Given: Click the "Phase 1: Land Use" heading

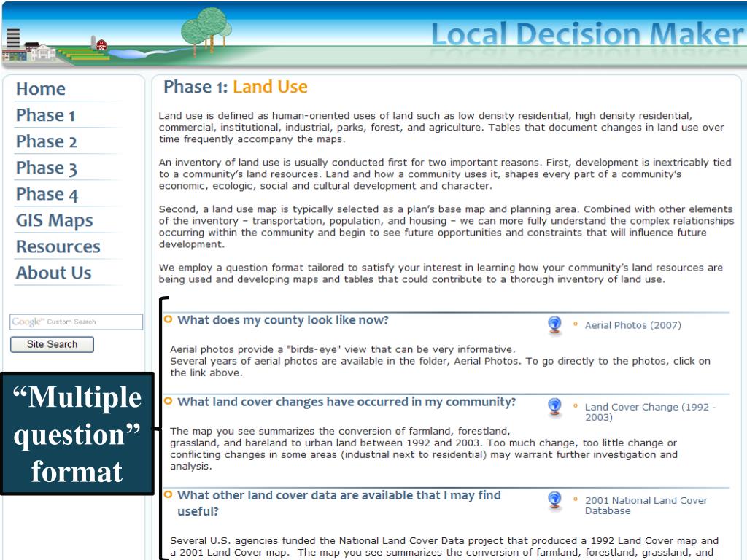Looking at the screenshot, I should pyautogui.click(x=236, y=87).
